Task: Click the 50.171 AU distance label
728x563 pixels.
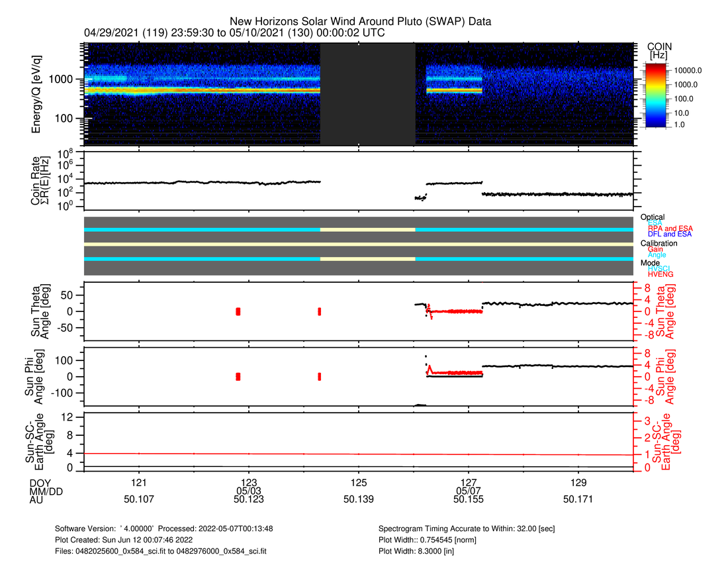Action: tap(578, 501)
